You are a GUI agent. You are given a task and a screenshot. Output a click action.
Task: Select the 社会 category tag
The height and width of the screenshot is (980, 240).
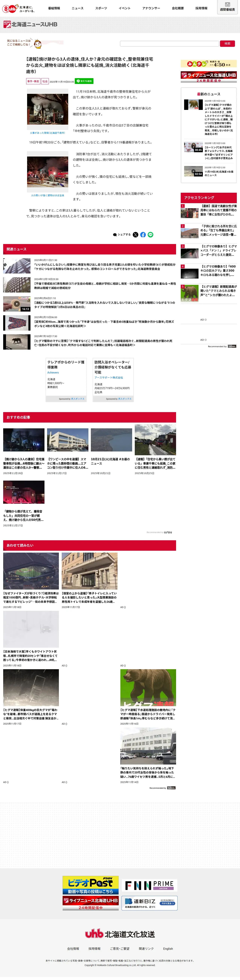[x=45, y=81]
